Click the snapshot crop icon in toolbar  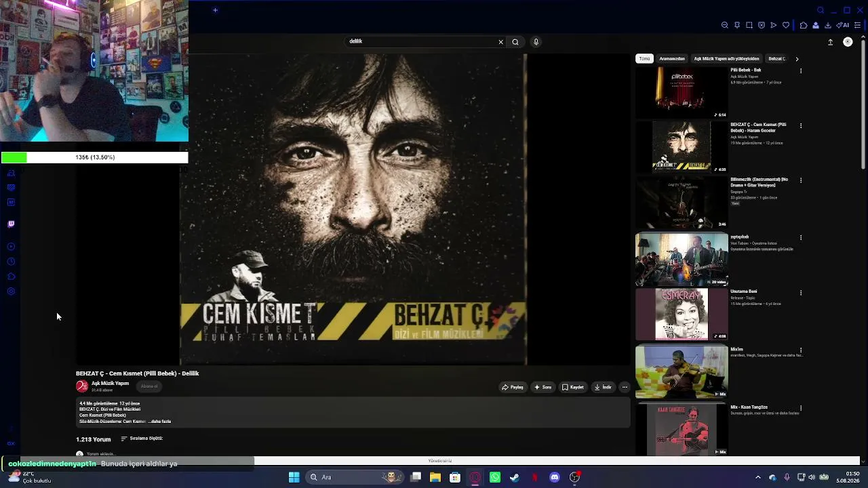pos(749,25)
